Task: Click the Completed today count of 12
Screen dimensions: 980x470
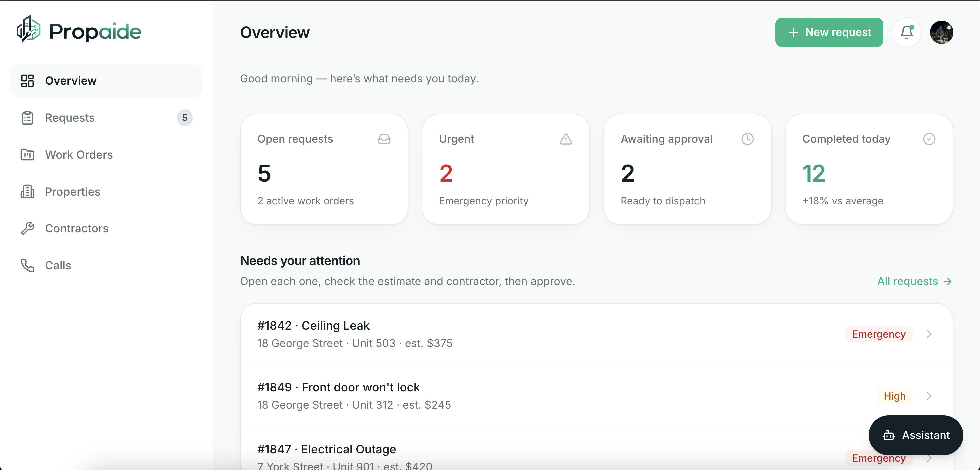Action: coord(814,174)
